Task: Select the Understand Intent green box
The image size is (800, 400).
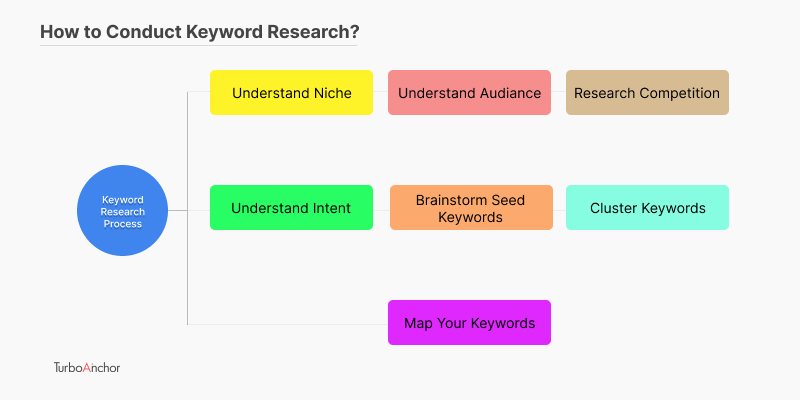Action: point(291,208)
